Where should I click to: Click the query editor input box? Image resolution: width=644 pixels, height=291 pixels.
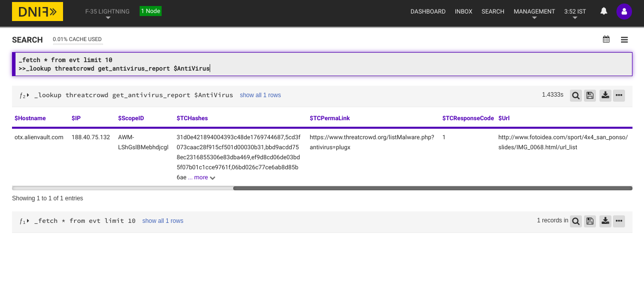(323, 64)
